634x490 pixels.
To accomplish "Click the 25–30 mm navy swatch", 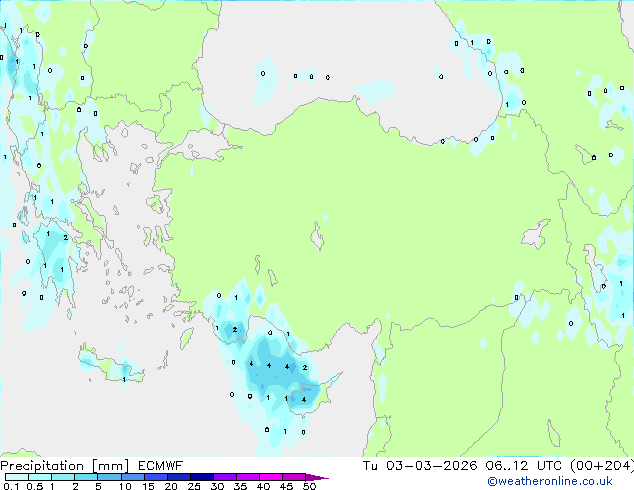I will point(201,477).
